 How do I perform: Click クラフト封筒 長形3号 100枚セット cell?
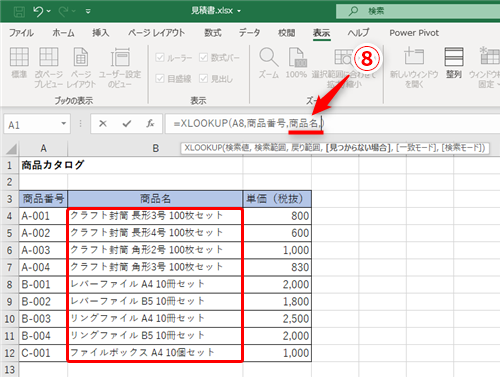(x=155, y=216)
